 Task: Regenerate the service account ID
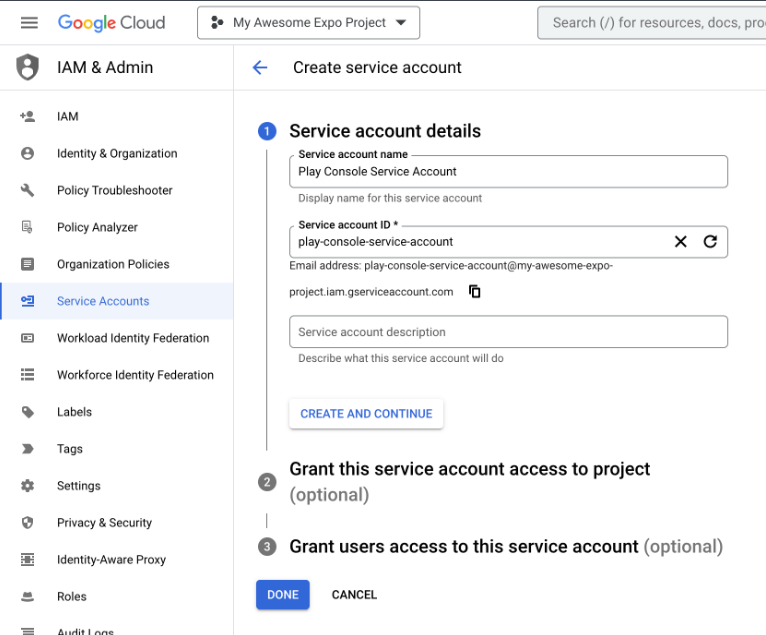710,241
